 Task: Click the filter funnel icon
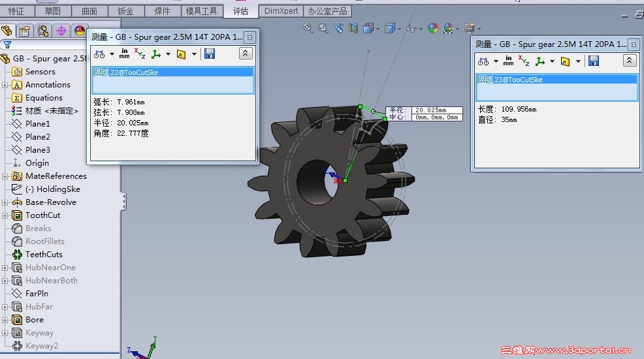pyautogui.click(x=7, y=45)
